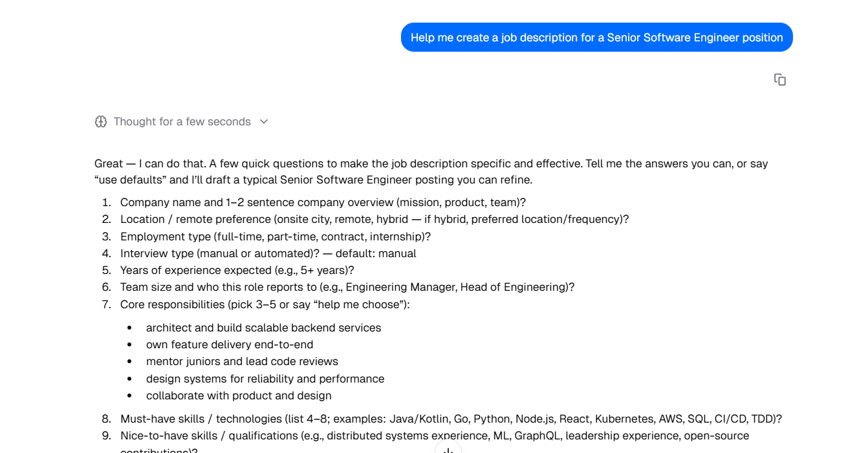868x453 pixels.
Task: Click question 5 about years of experience
Action: pyautogui.click(x=236, y=270)
